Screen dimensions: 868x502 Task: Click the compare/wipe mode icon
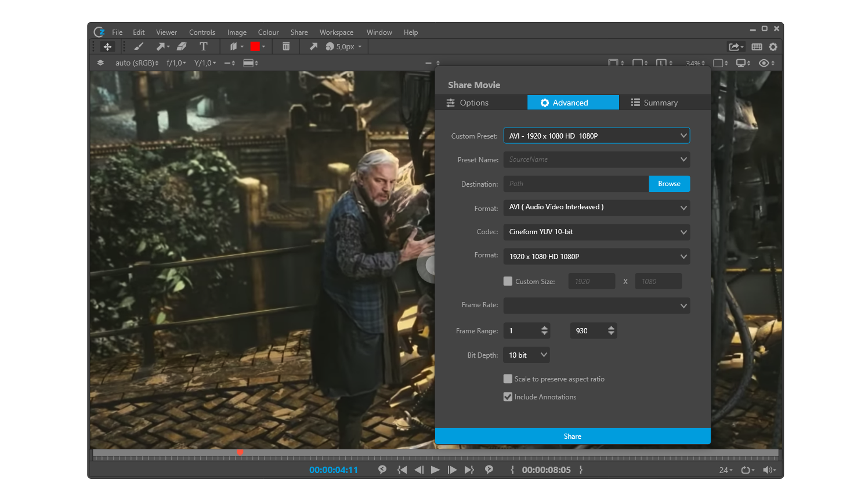pyautogui.click(x=251, y=63)
